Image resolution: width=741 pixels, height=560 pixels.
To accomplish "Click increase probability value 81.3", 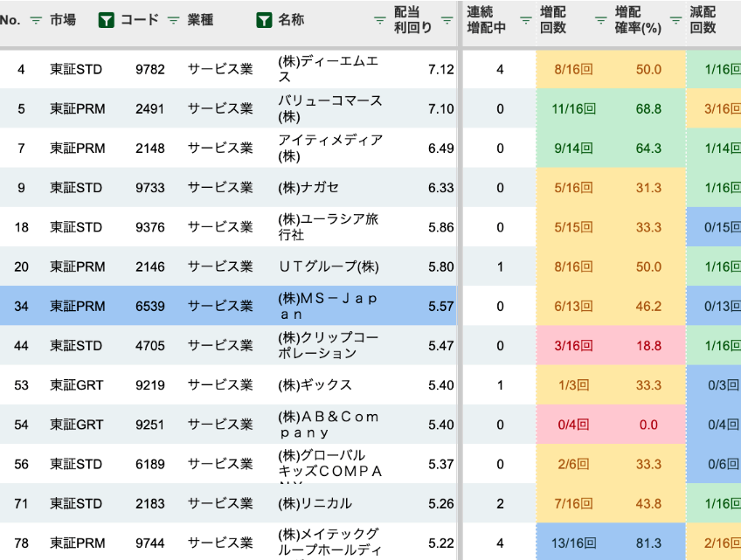I will [x=648, y=543].
